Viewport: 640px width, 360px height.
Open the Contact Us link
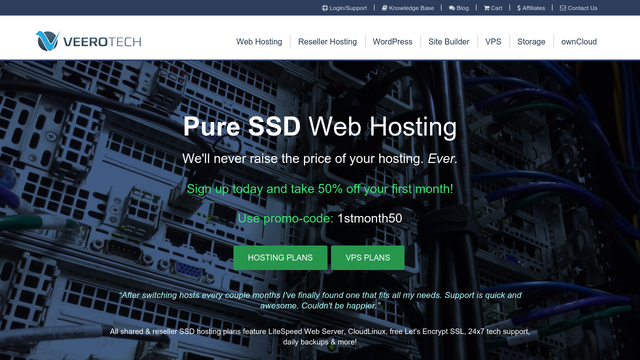click(582, 8)
